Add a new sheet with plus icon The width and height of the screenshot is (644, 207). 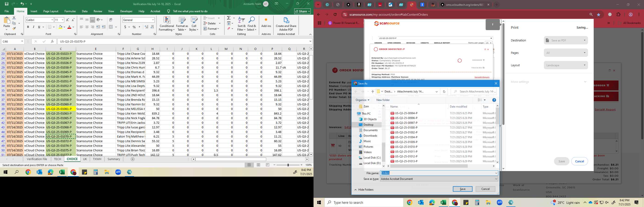pos(133,159)
